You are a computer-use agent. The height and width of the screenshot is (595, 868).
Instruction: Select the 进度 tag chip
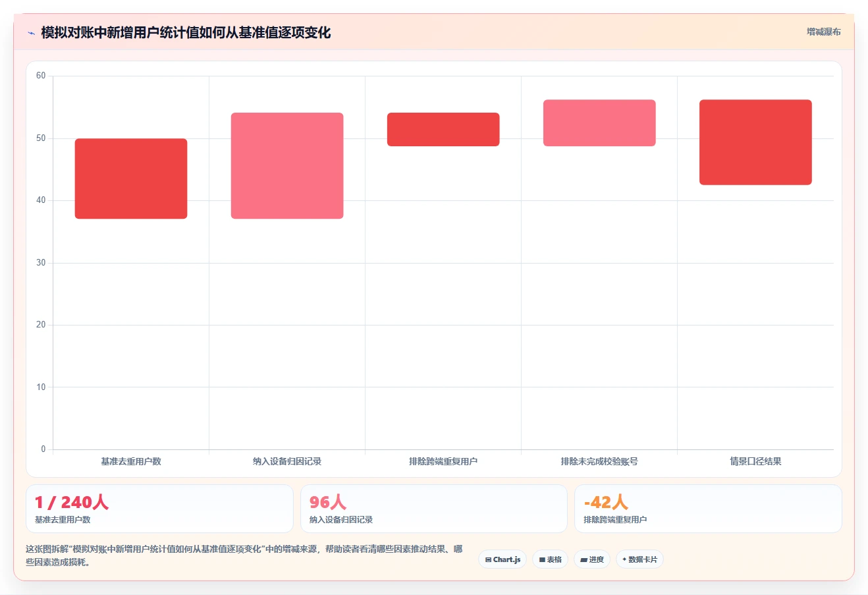point(592,559)
